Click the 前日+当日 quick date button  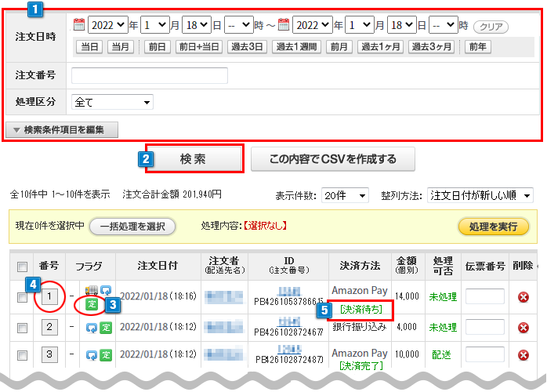(x=198, y=47)
